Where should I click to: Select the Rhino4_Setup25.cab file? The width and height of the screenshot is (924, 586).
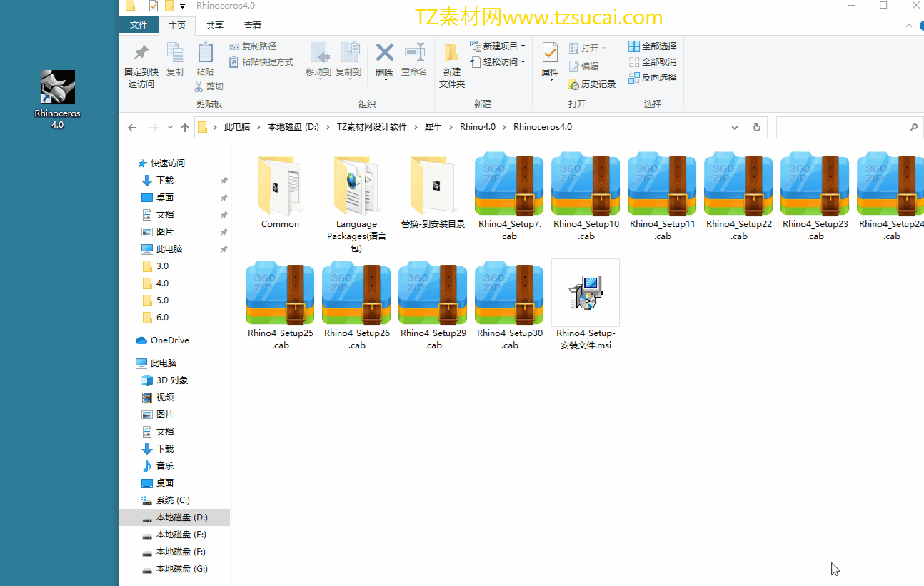[280, 305]
